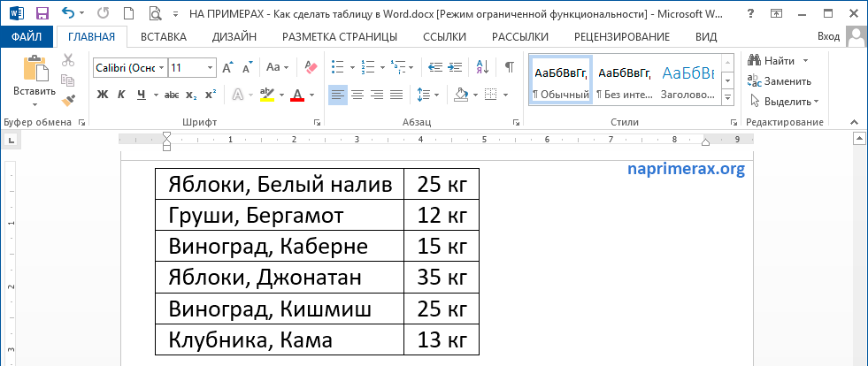
Task: Apply bulleted list
Action: point(338,67)
